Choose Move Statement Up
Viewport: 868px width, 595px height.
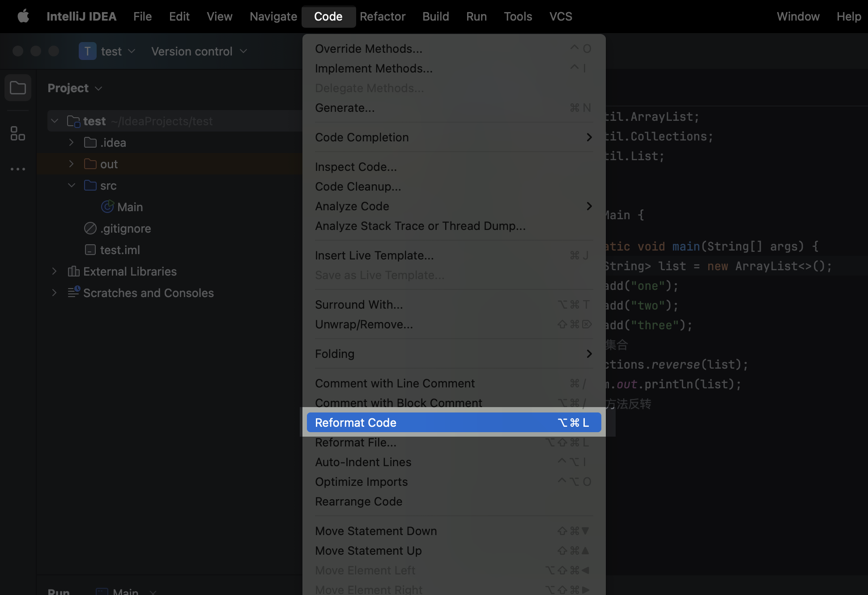point(454,551)
